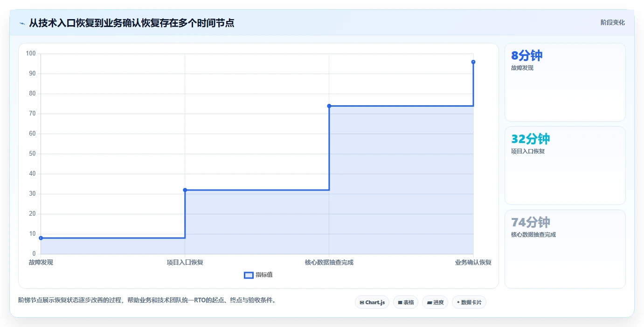Select the 故障发现 data point on chart
The width and height of the screenshot is (644, 327).
pyautogui.click(x=41, y=238)
